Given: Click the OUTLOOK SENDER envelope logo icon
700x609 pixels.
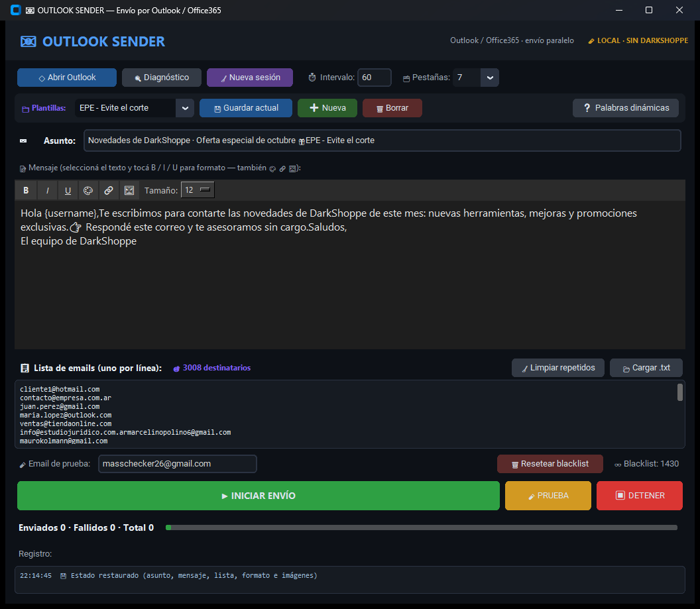Looking at the screenshot, I should coord(28,42).
